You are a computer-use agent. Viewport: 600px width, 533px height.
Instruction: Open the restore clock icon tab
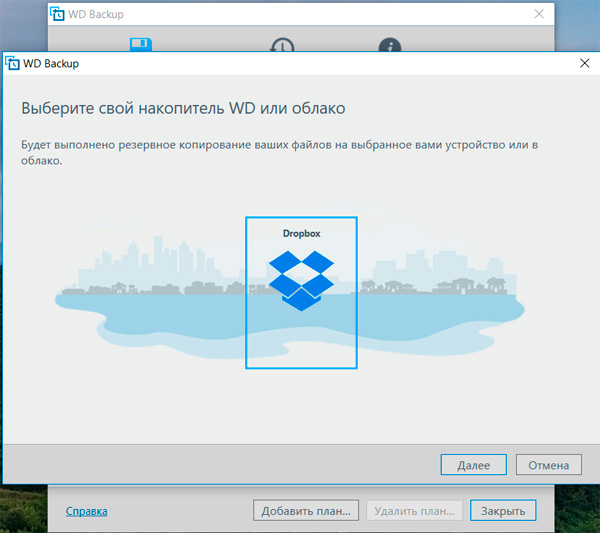pyautogui.click(x=281, y=46)
